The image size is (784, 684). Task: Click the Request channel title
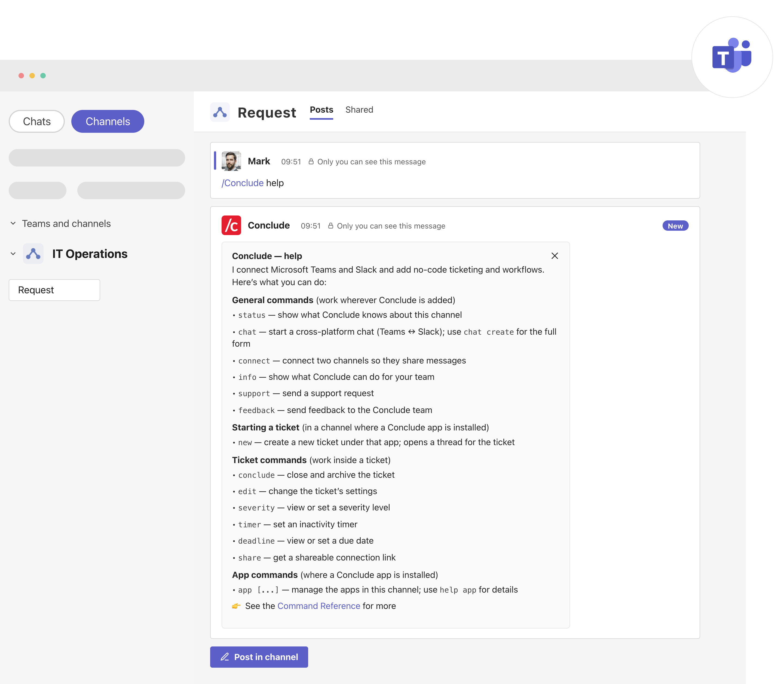tap(267, 113)
